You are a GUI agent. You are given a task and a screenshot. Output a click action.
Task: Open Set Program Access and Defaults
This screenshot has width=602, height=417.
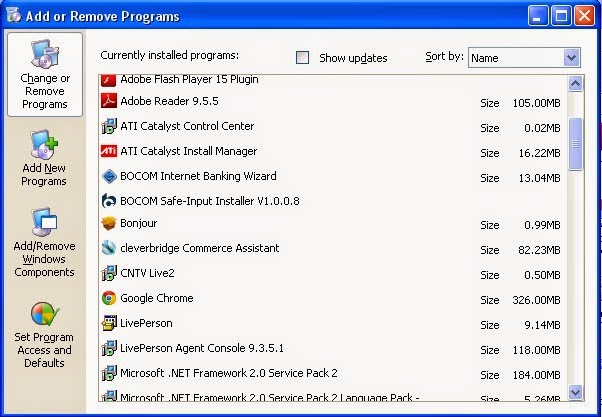pos(44,335)
